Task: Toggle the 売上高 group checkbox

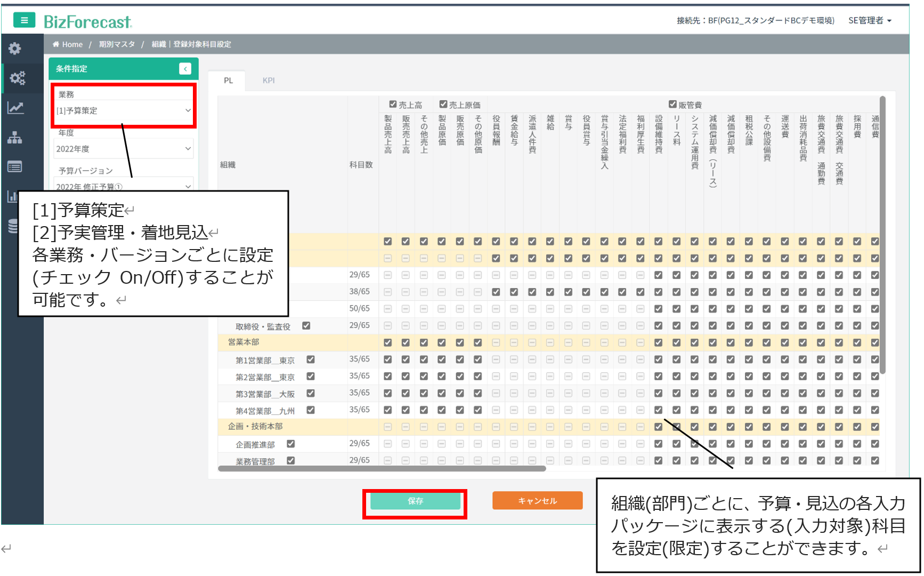Action: click(393, 105)
